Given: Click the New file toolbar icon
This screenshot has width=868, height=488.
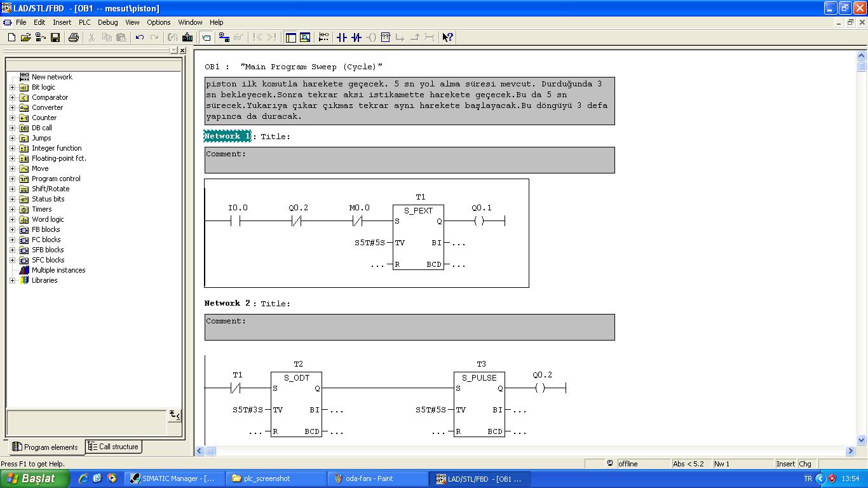Looking at the screenshot, I should 11,37.
